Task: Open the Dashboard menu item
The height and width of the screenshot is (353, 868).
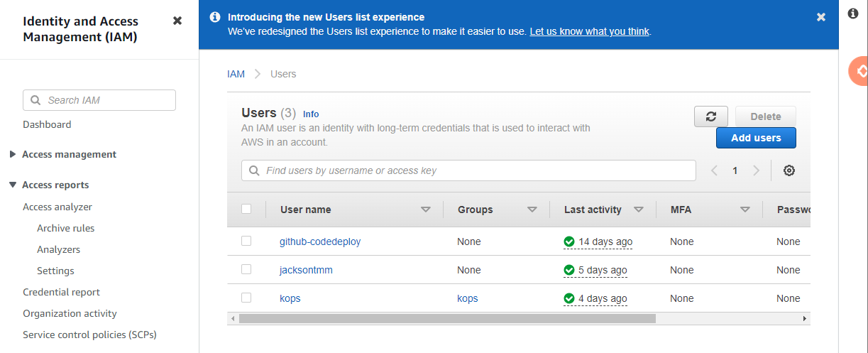Action: [47, 124]
